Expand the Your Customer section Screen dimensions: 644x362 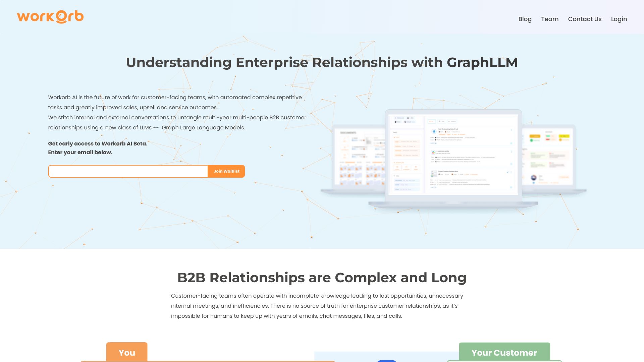click(504, 352)
